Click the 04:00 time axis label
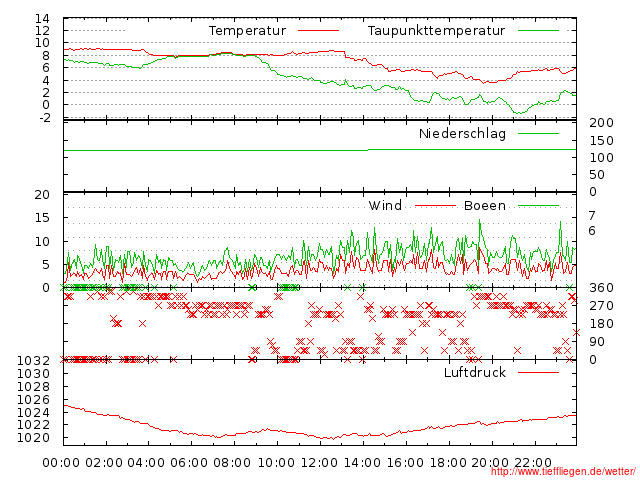 coord(146,463)
